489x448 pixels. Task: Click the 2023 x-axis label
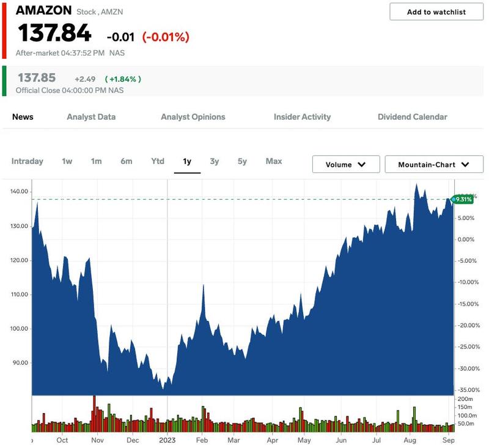167,440
